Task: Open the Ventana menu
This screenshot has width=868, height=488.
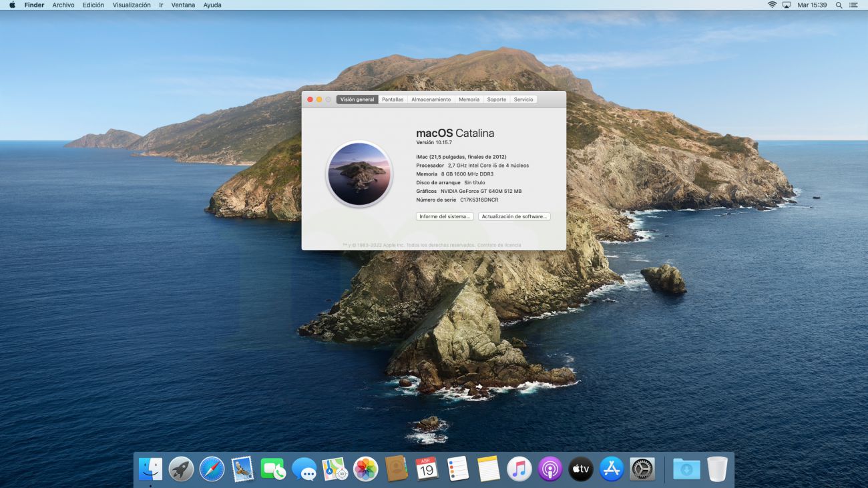Action: pyautogui.click(x=183, y=5)
